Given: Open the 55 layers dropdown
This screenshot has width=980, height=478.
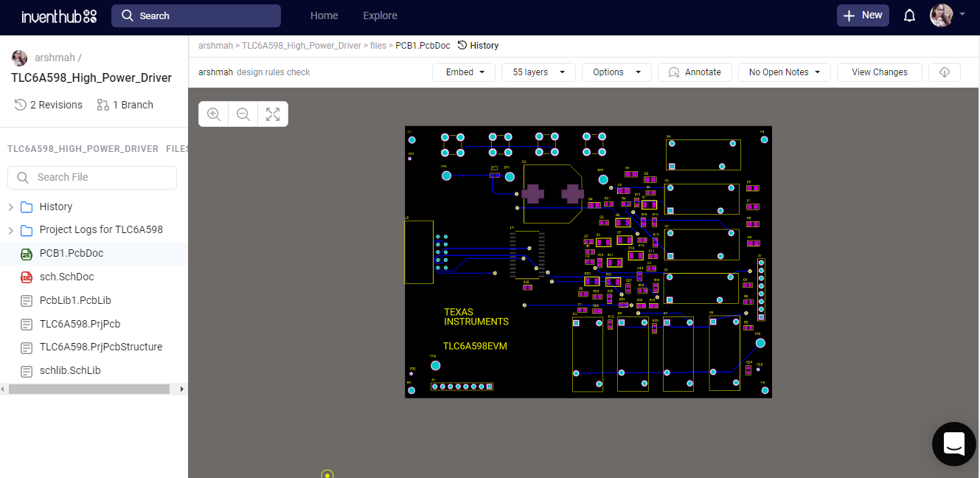Looking at the screenshot, I should 538,72.
